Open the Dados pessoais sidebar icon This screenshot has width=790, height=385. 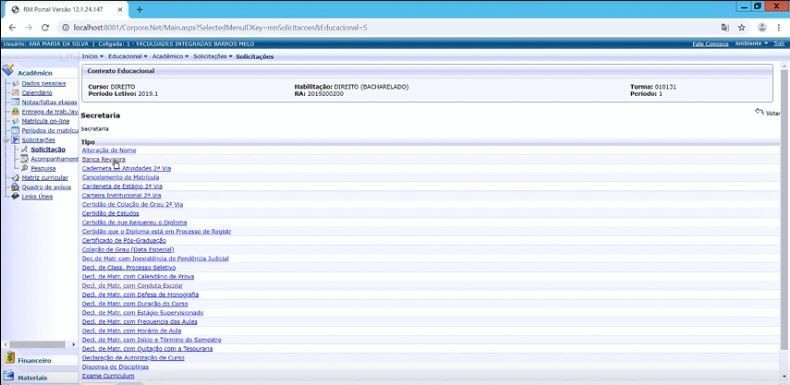coord(16,84)
